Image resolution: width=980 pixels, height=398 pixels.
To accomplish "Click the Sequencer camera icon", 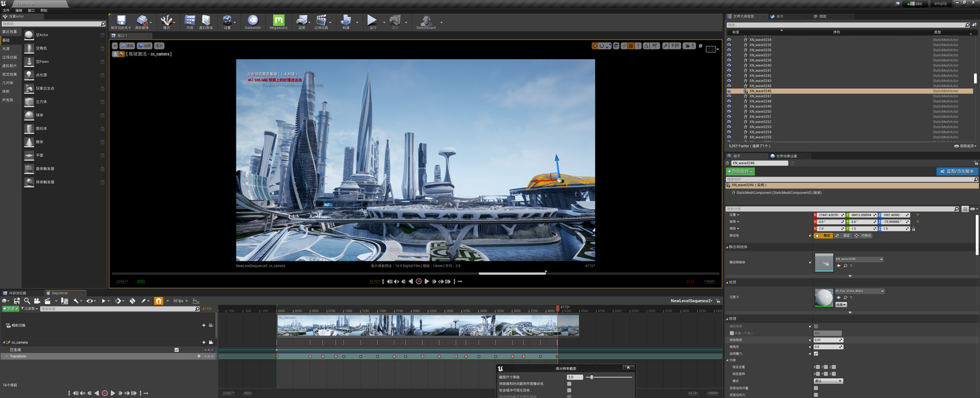I will coord(38,301).
